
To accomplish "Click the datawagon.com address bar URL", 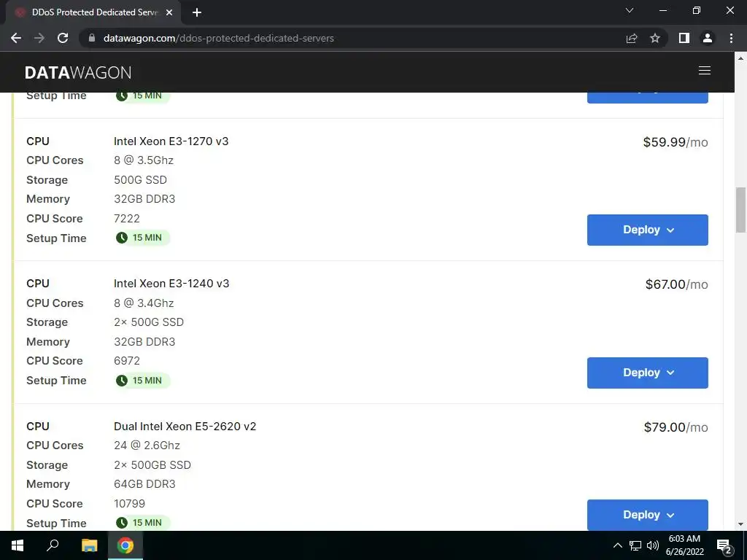I will (x=219, y=38).
